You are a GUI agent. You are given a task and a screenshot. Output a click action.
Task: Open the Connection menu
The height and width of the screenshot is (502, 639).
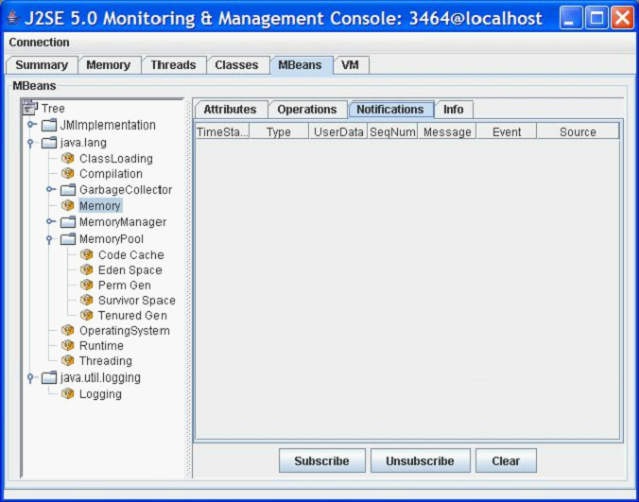[x=39, y=42]
